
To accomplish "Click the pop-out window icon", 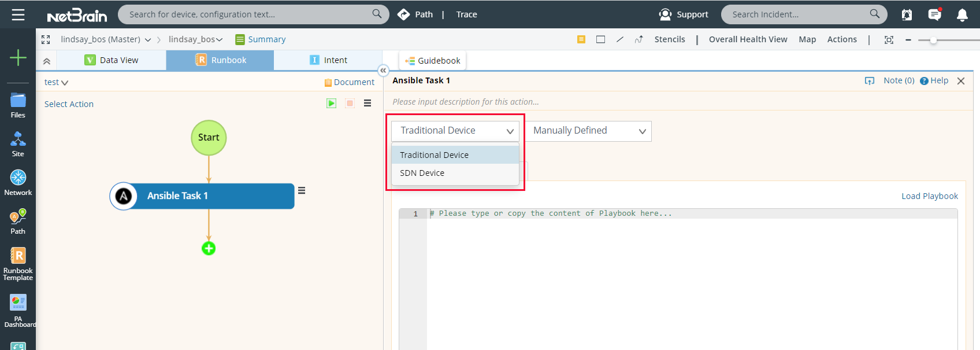I will [870, 81].
